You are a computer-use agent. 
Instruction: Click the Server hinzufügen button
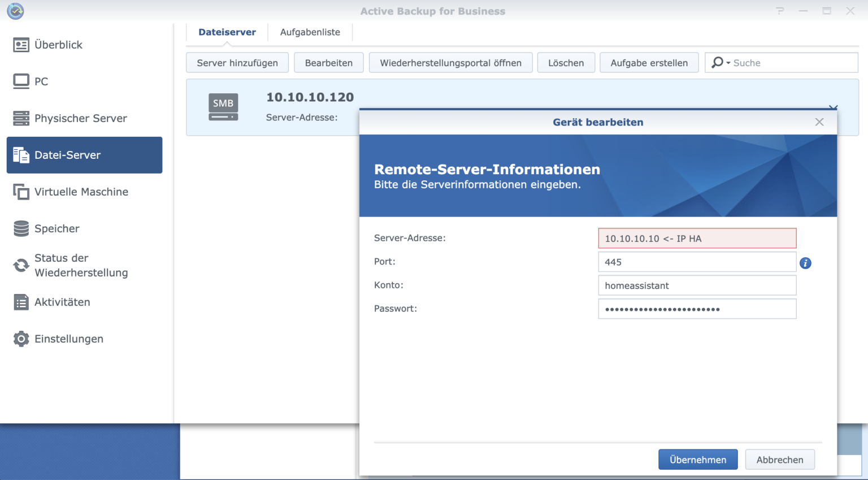[x=237, y=62]
